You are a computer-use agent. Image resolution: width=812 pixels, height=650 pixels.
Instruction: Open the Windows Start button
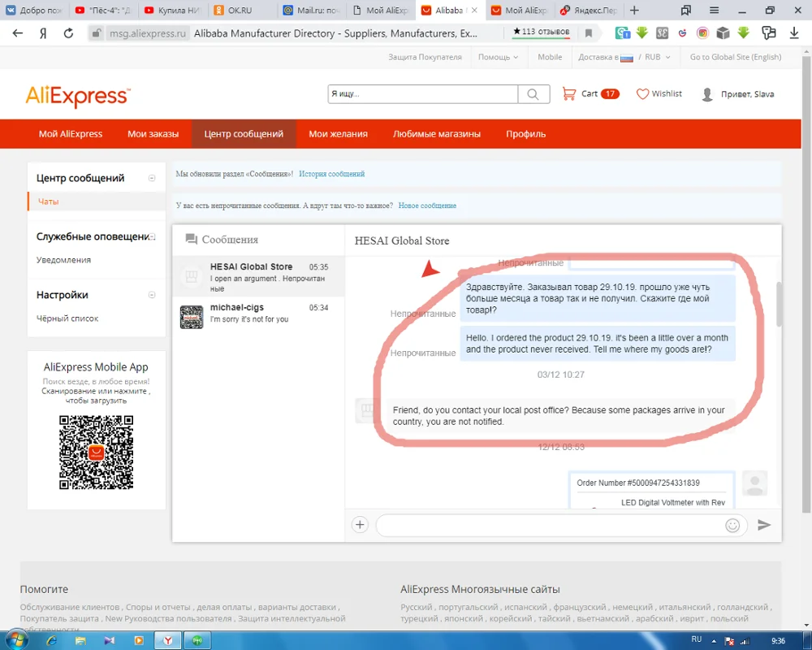tap(15, 641)
